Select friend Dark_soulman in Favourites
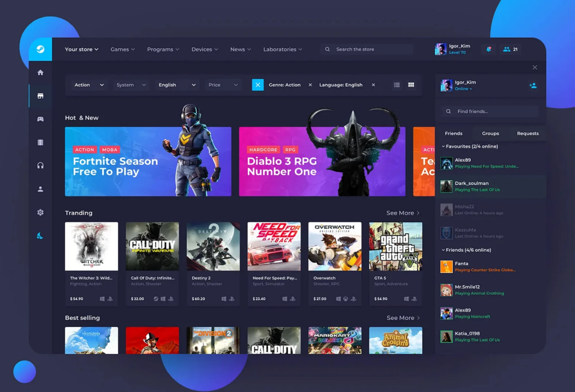Screen dimensions: 575x392 [x=490, y=186]
